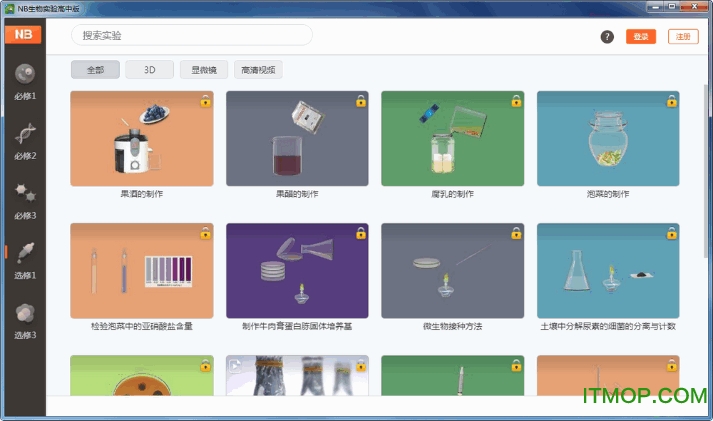Open the 腐乳的制作 experiment thumbnail
This screenshot has height=421, width=713.
coord(452,138)
